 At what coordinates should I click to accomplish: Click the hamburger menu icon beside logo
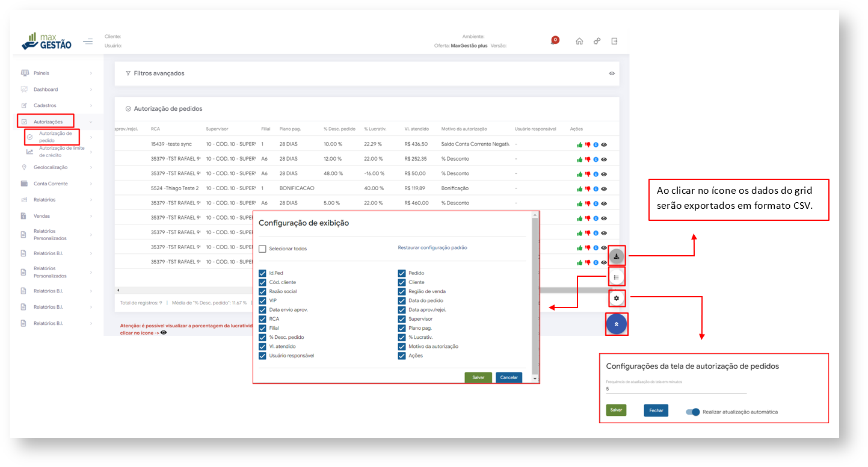88,42
